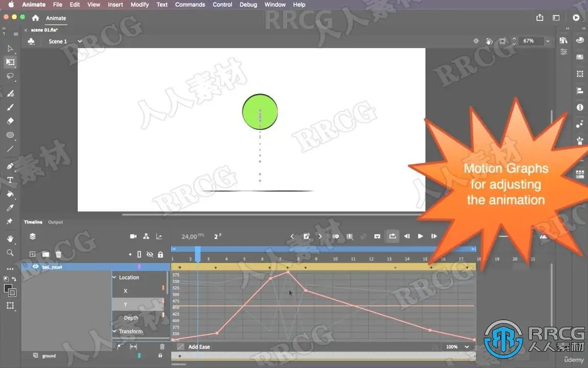
Task: Step back one frame
Action: coord(407,236)
